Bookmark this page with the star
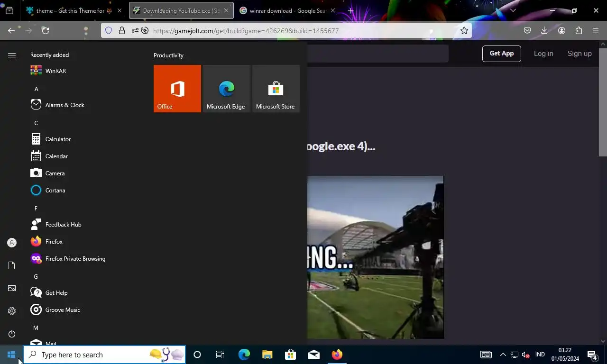Screen dimensions: 607x364 (464, 30)
